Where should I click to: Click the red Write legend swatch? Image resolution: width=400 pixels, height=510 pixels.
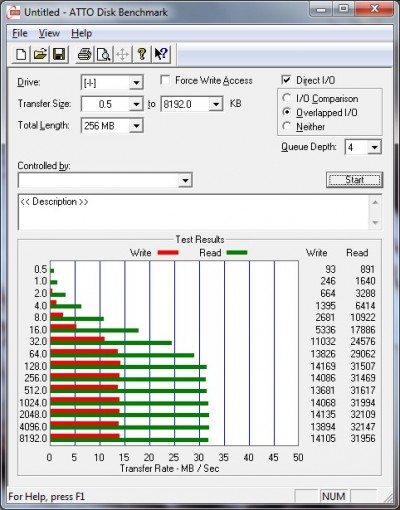point(168,253)
